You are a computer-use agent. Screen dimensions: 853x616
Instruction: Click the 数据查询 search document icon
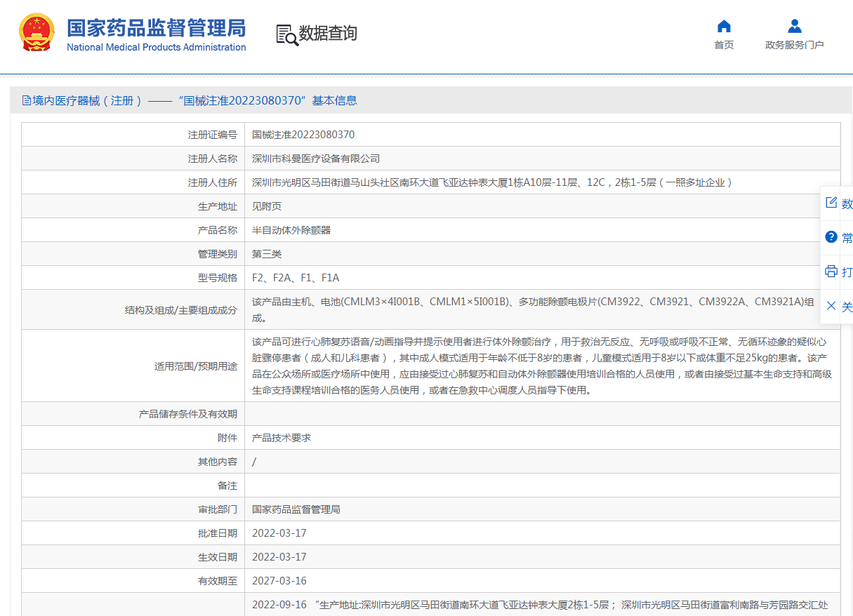pyautogui.click(x=287, y=35)
